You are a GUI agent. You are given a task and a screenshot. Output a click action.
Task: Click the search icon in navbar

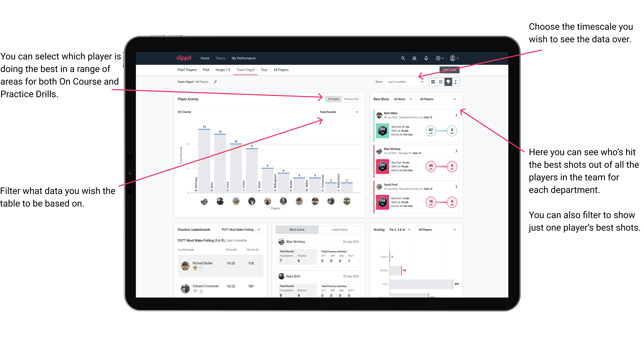403,58
